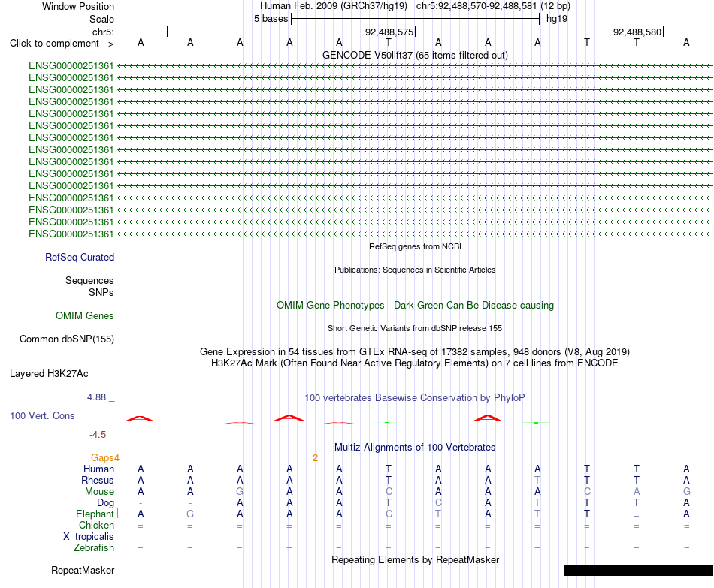Click the C base in the Dog row
Screen dimensions: 714x588
(x=438, y=503)
